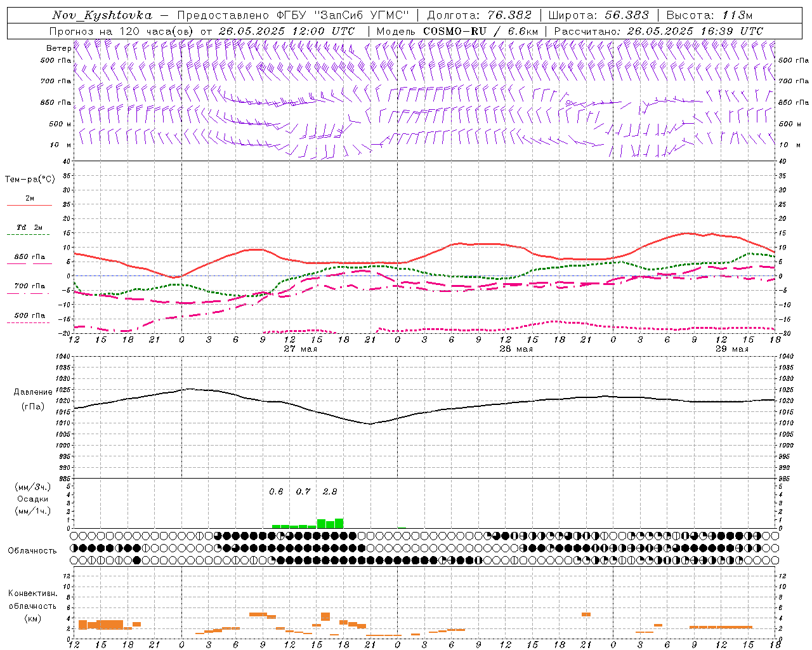Click the 0.7 precipitation total value
The height and width of the screenshot is (650, 812).
[303, 491]
